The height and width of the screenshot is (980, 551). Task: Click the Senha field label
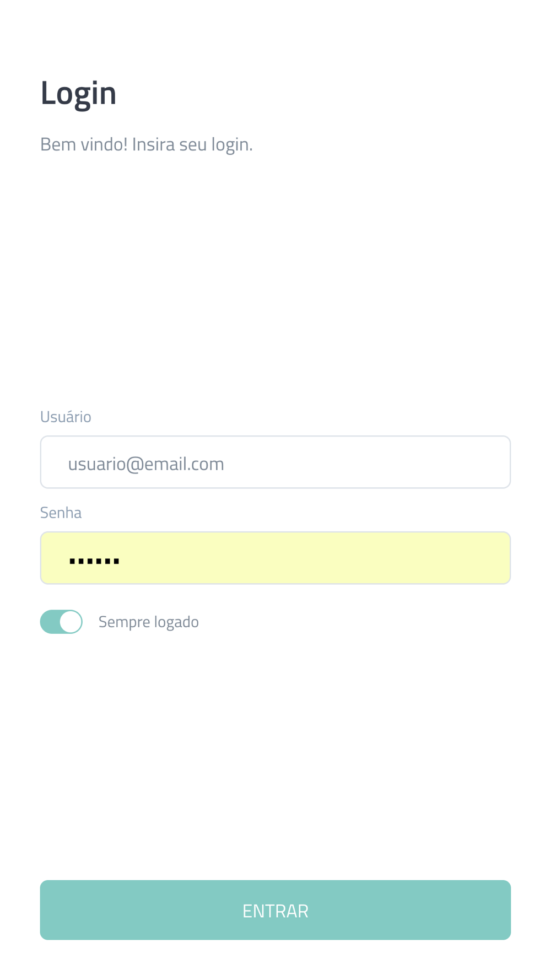click(61, 513)
